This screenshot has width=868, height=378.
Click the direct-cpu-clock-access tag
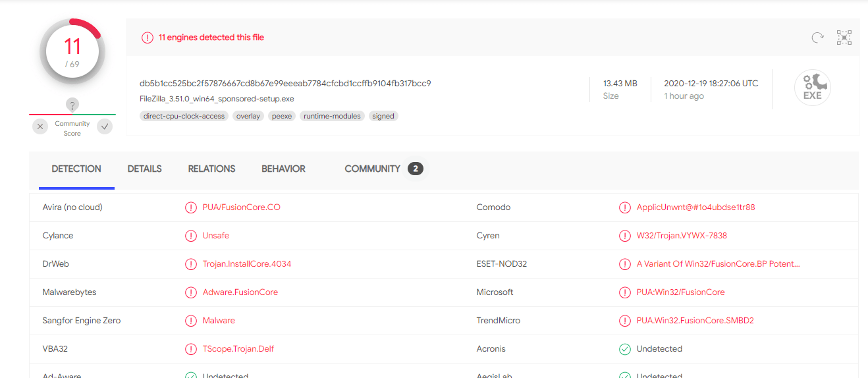pos(184,116)
